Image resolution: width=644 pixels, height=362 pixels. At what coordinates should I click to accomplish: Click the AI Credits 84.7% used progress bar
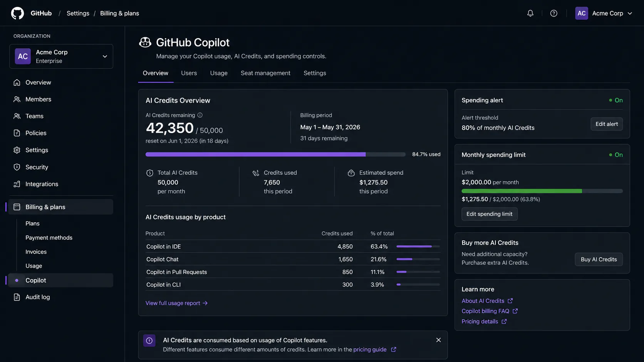275,154
